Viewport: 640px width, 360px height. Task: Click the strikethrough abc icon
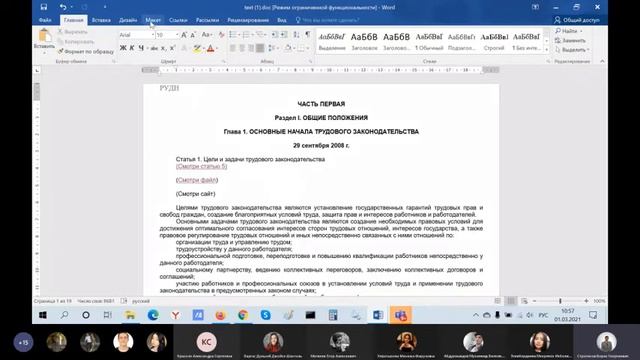[x=154, y=48]
